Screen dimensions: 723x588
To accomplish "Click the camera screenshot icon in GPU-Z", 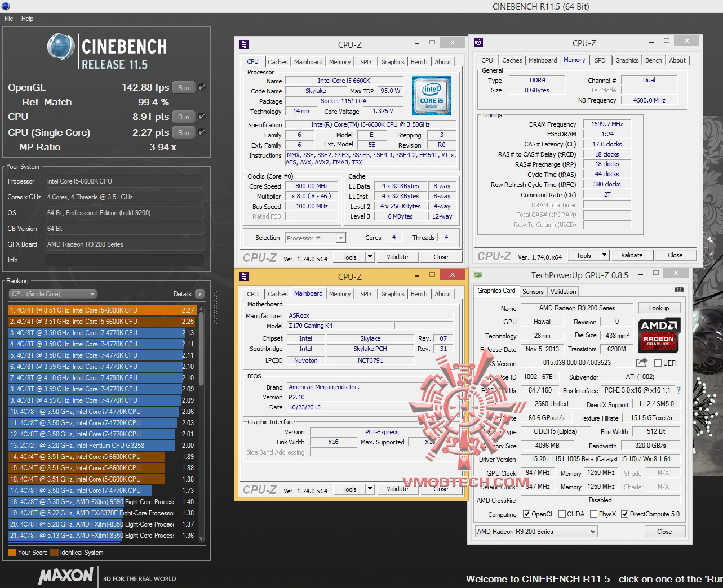I will tap(678, 289).
